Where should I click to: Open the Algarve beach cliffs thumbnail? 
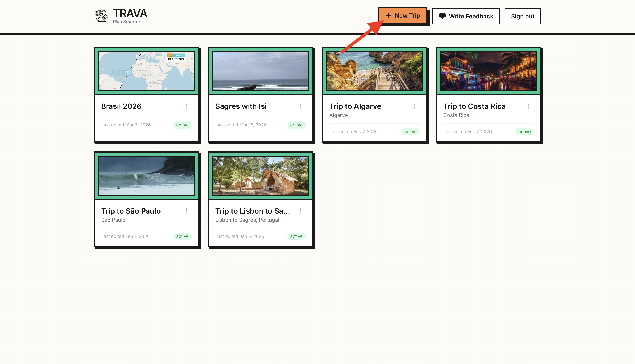click(x=374, y=71)
